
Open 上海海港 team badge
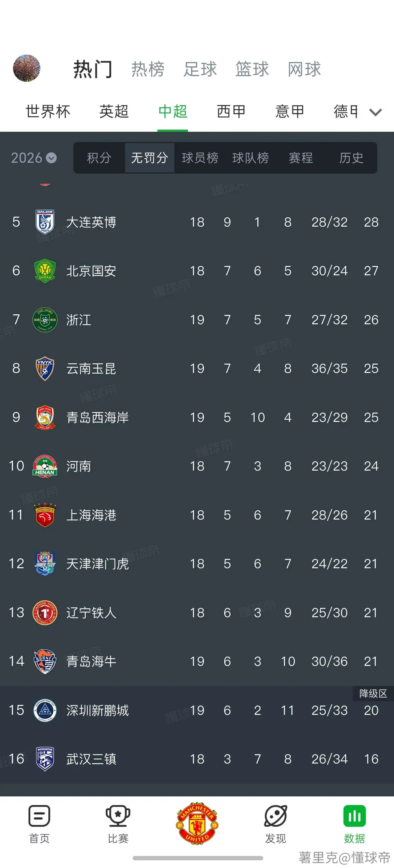coord(45,515)
